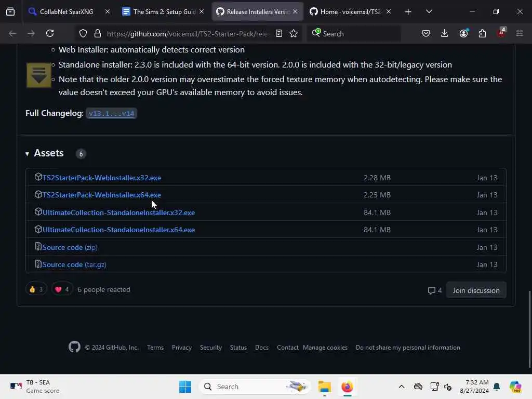Open the Status footer link
532x399 pixels.
(238, 348)
